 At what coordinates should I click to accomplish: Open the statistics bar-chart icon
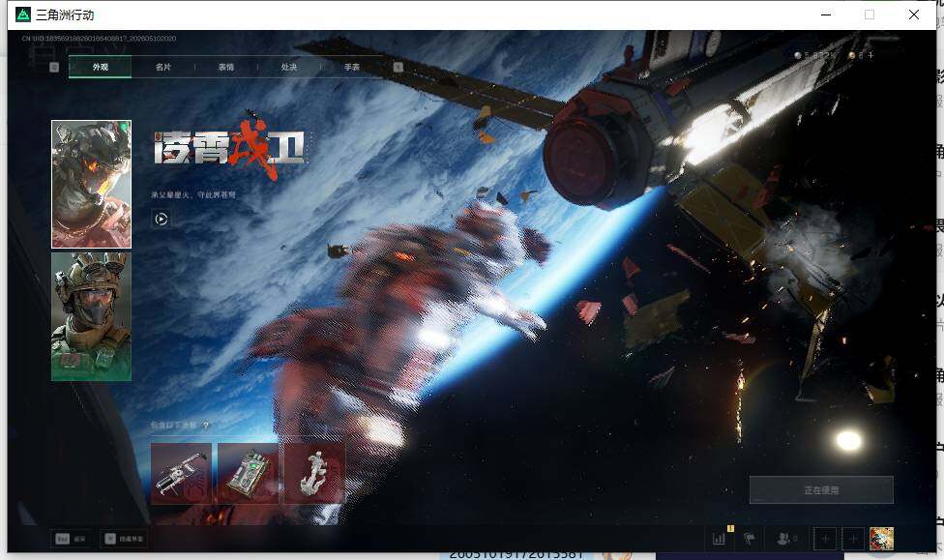[720, 539]
